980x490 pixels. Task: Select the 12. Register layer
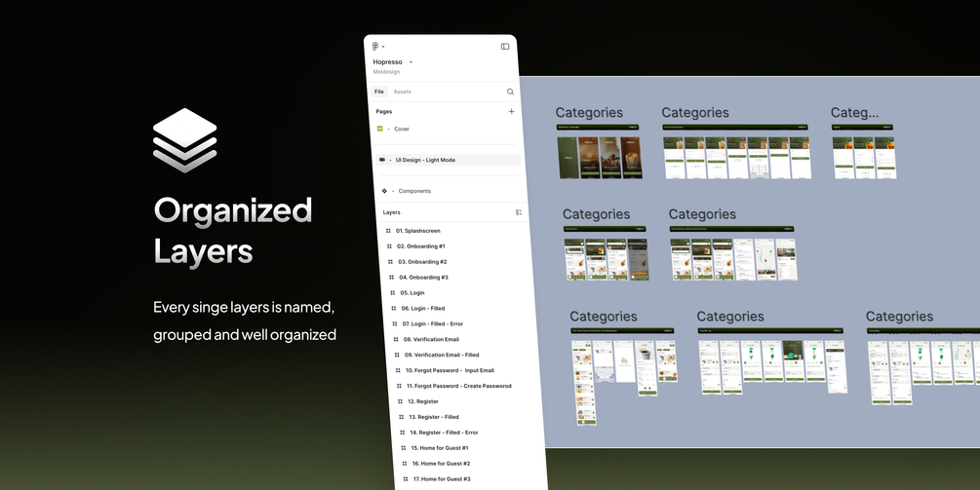click(423, 401)
